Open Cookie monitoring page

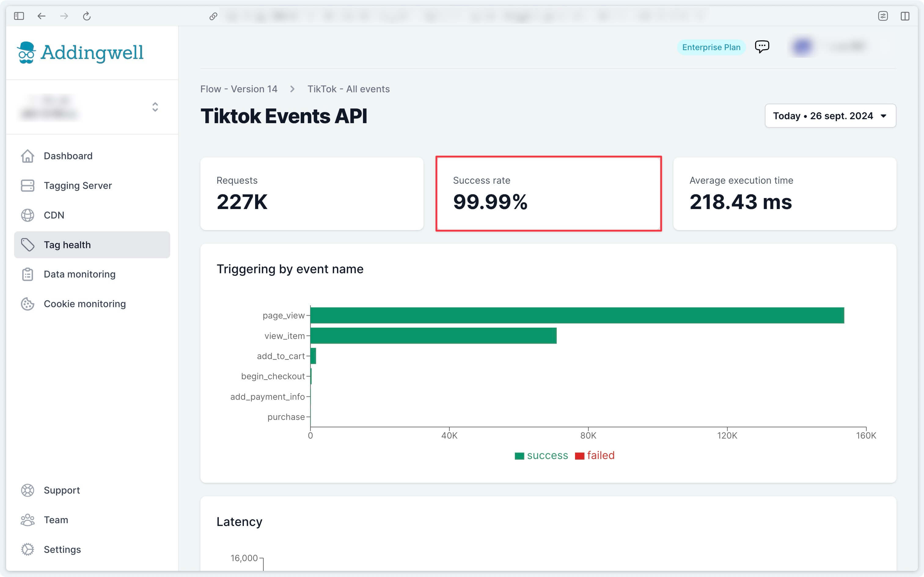(92, 304)
